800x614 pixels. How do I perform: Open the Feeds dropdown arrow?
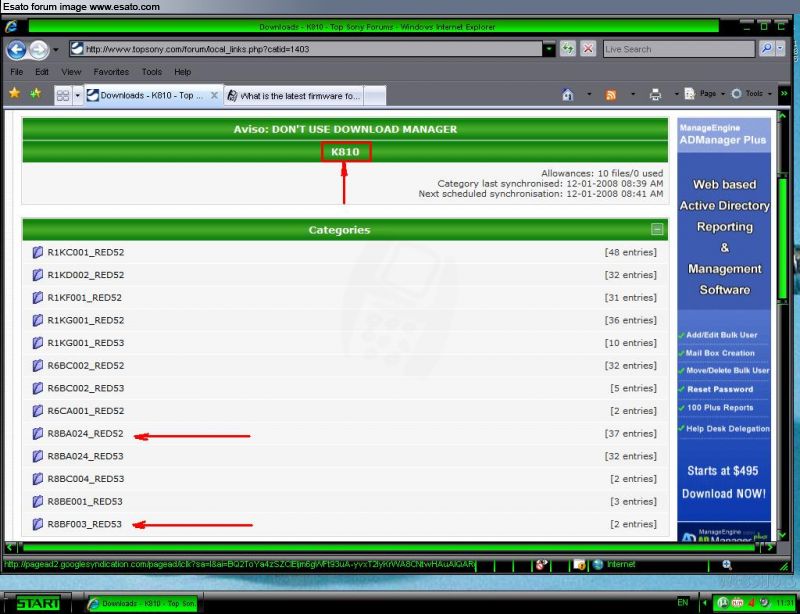point(633,94)
